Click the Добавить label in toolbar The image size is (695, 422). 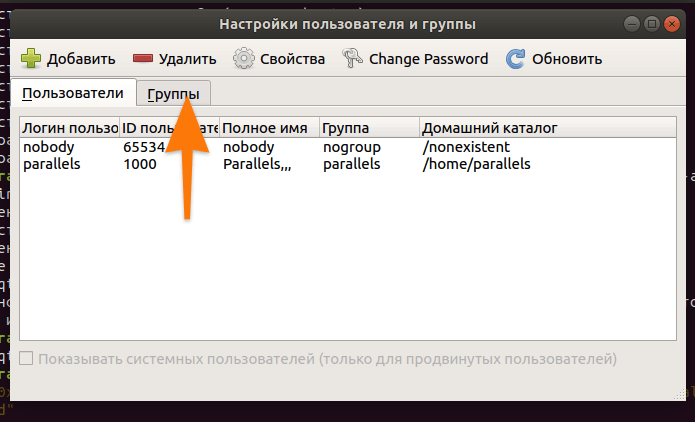pos(81,59)
